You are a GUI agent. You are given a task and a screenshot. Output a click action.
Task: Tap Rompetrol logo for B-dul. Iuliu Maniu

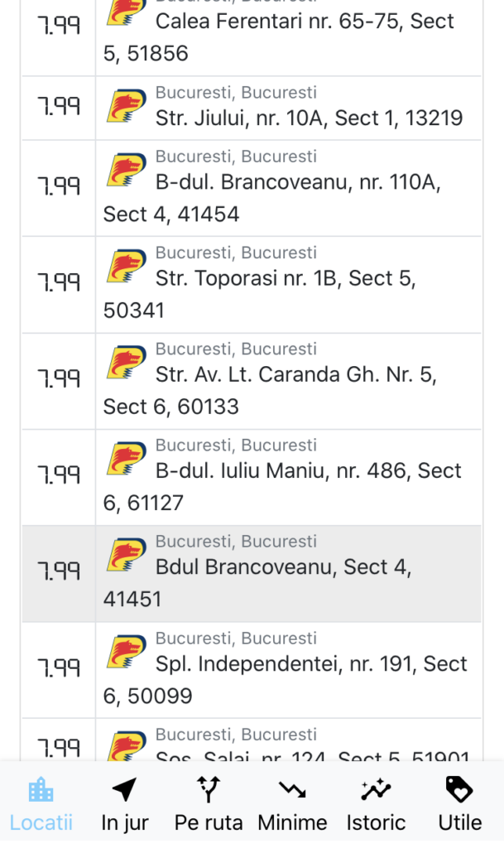[127, 459]
